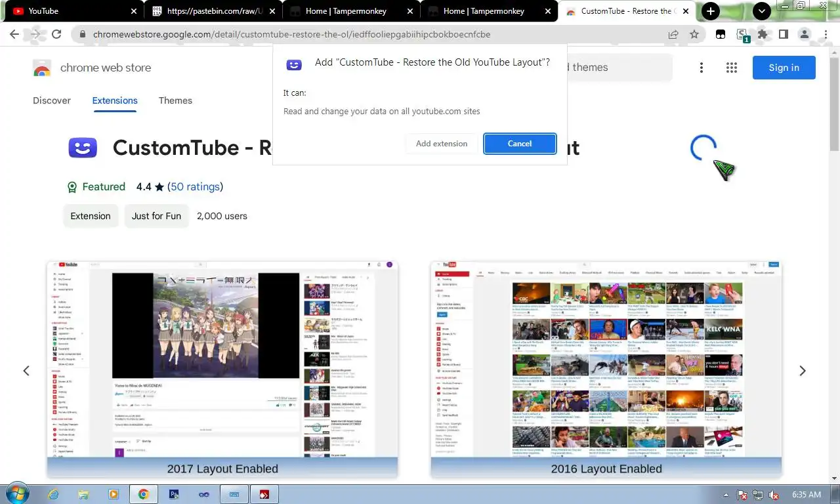Click the Extension category chip
The height and width of the screenshot is (504, 840).
pyautogui.click(x=91, y=216)
